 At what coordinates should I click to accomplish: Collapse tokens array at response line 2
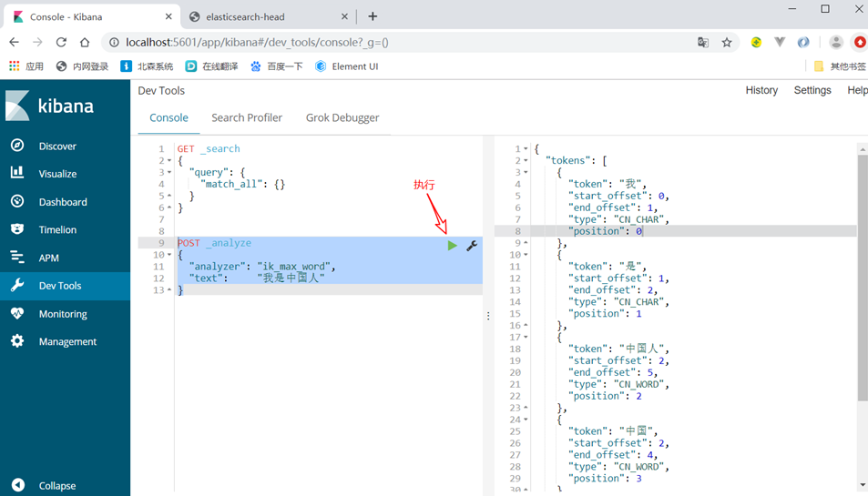click(526, 161)
